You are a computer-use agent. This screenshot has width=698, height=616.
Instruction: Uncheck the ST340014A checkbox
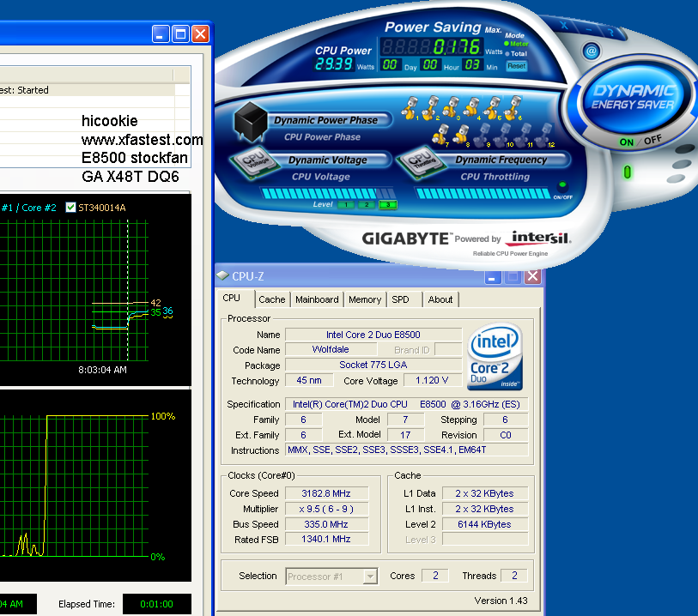tap(70, 207)
